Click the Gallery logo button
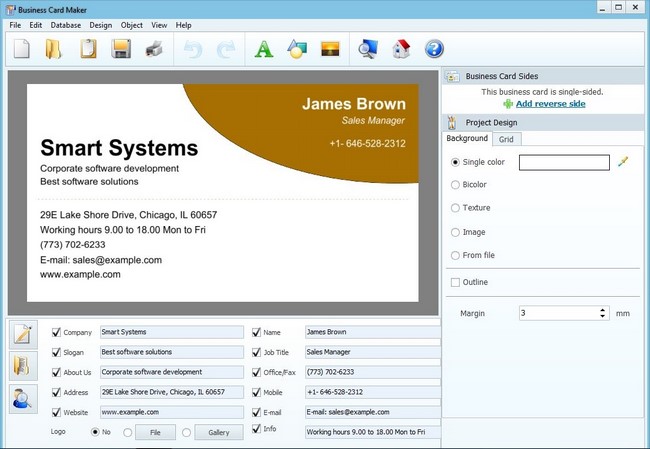 point(218,432)
